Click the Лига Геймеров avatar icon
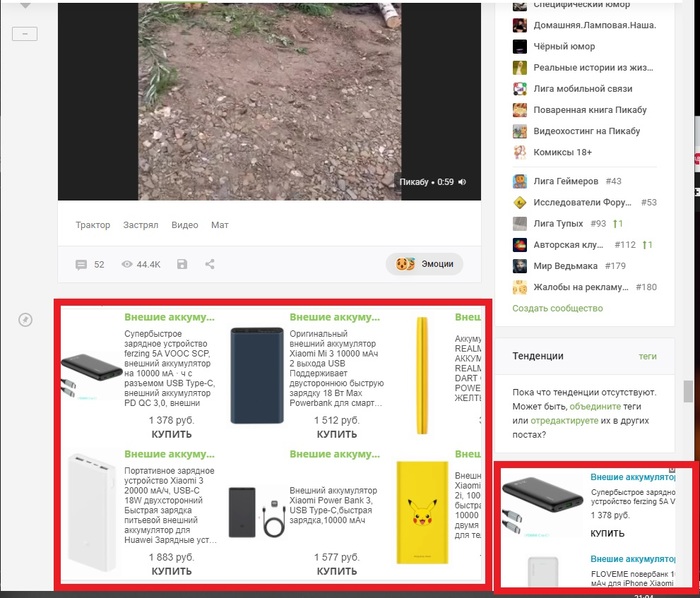This screenshot has width=700, height=598. tap(520, 181)
